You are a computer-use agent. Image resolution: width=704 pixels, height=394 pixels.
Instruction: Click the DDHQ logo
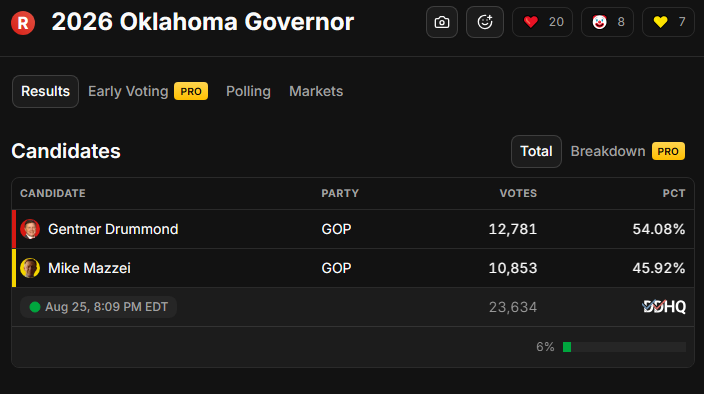tap(664, 307)
